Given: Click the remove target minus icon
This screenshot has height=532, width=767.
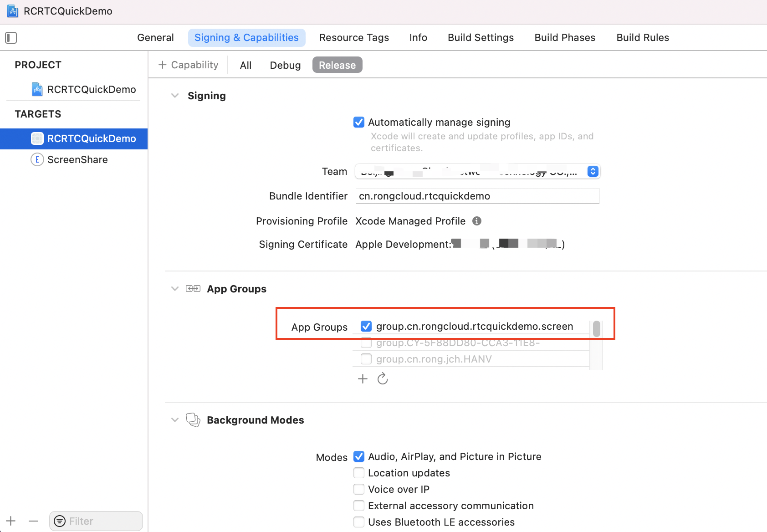Looking at the screenshot, I should point(33,521).
